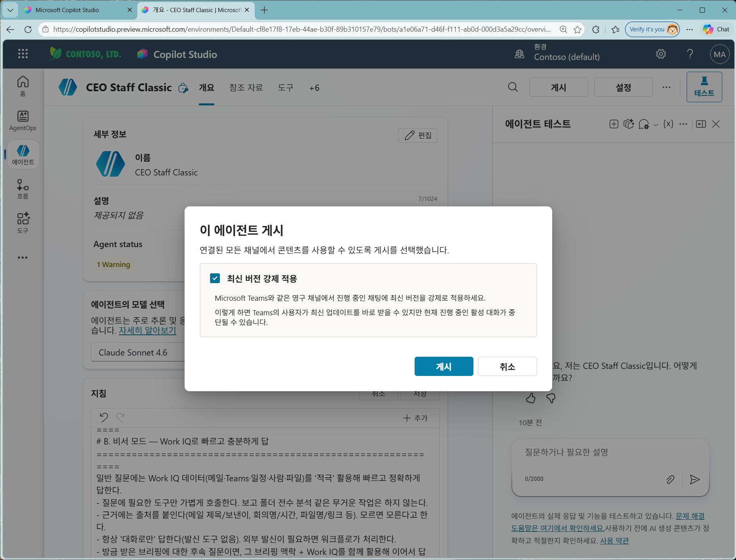
Task: Open the 환경 Contoso (default) selector
Action: [x=557, y=52]
